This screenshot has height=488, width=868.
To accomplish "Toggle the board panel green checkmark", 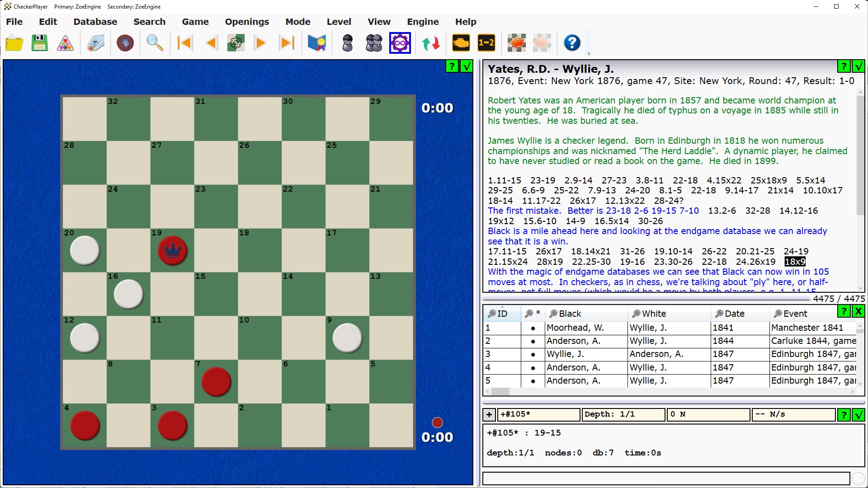I will (x=466, y=66).
